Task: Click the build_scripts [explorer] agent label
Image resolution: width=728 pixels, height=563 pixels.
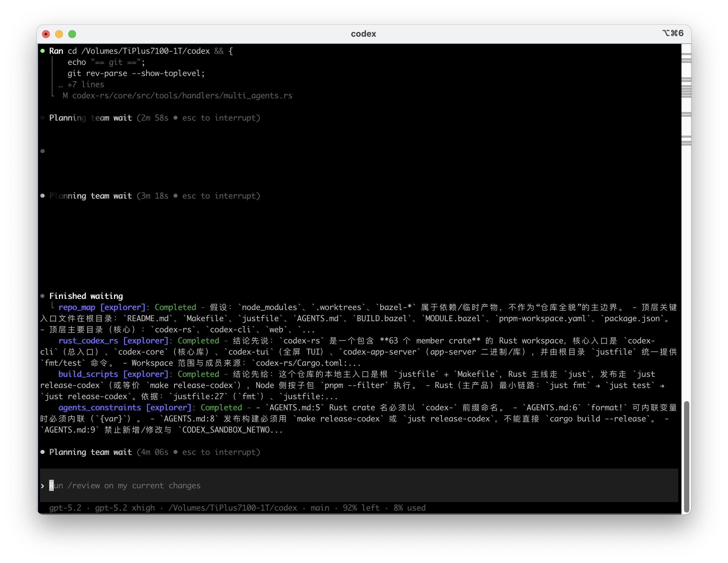Action: click(x=113, y=374)
